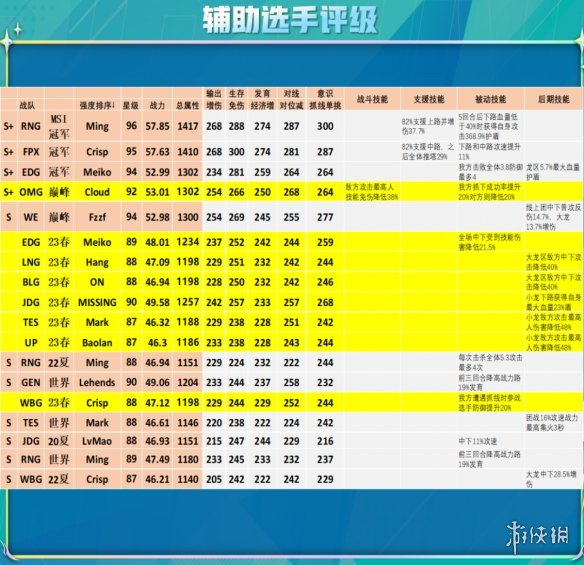Select the Hang player name cell
This screenshot has height=565, width=584.
coord(97,263)
